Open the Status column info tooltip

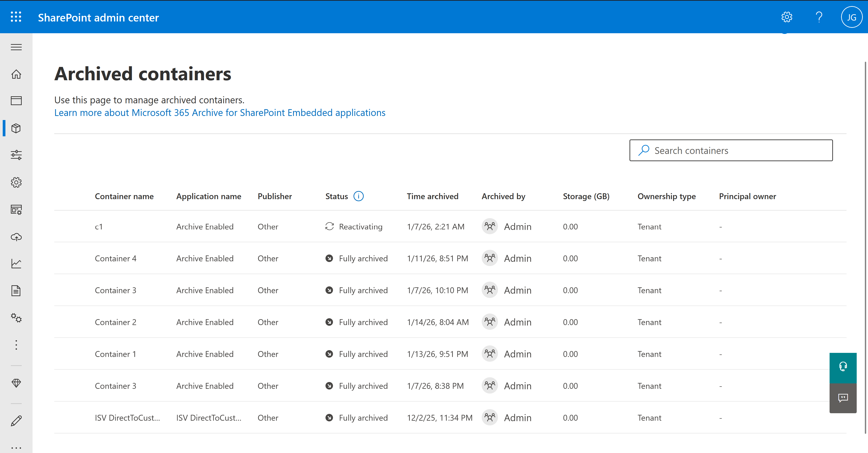point(359,196)
